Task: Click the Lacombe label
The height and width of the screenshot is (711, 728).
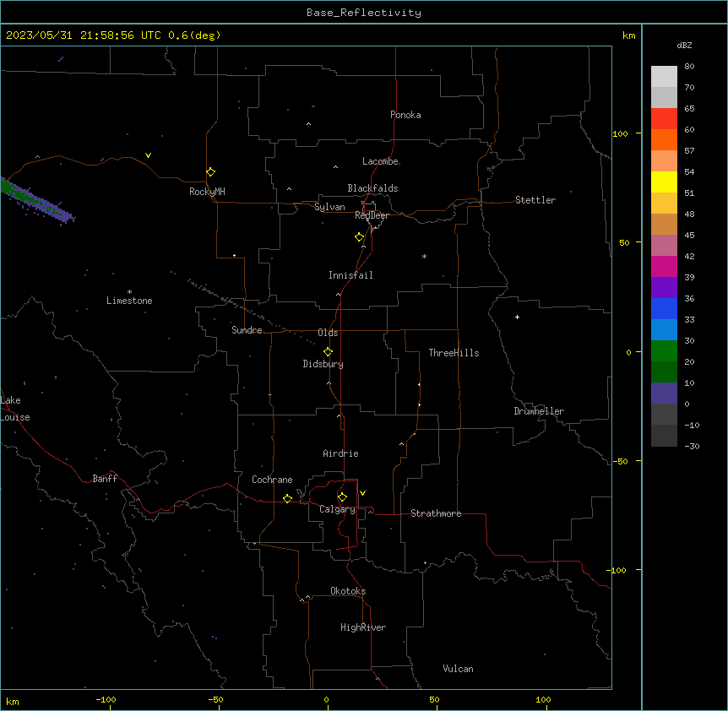Action: click(381, 161)
